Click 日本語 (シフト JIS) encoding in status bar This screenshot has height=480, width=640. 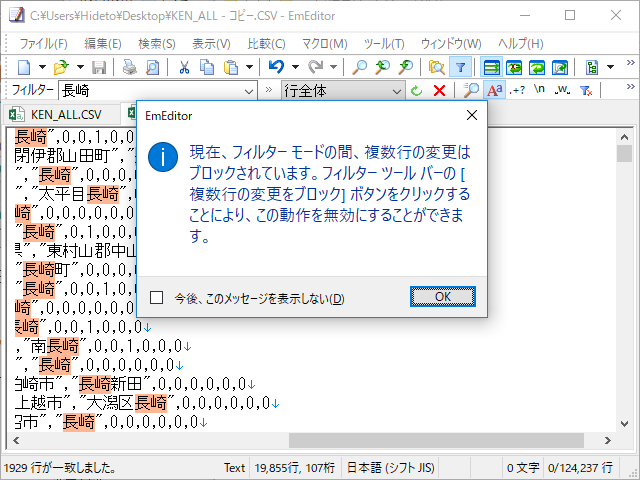(391, 467)
